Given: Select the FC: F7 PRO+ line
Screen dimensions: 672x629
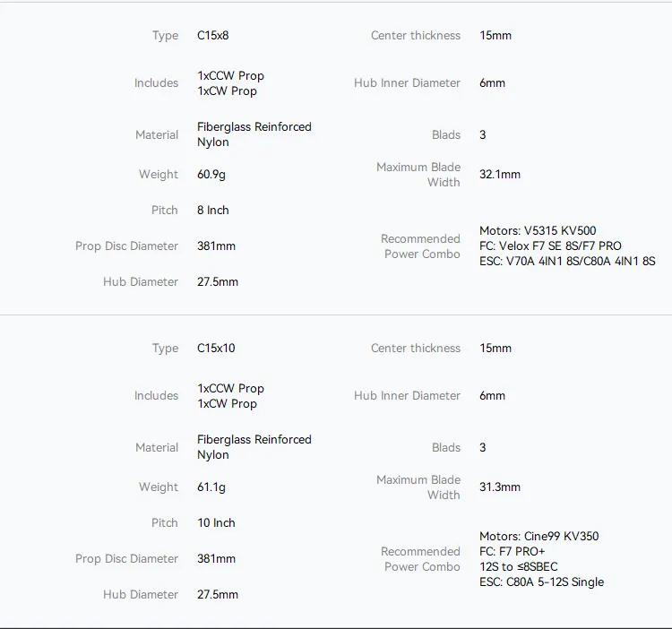Looking at the screenshot, I should point(513,552).
